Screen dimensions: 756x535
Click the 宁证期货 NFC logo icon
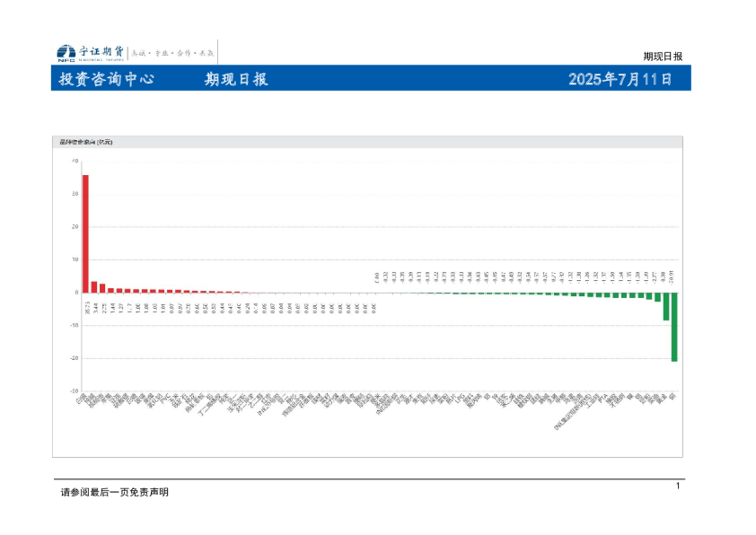(66, 53)
